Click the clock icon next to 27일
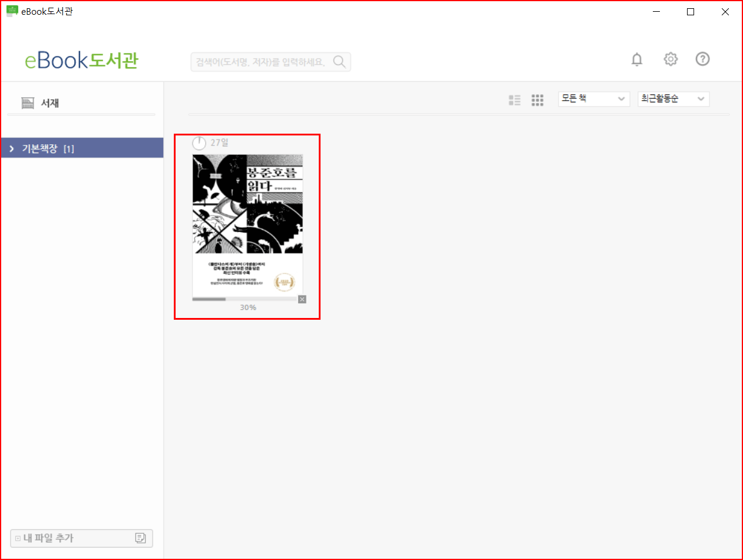This screenshot has width=743, height=560. tap(200, 143)
